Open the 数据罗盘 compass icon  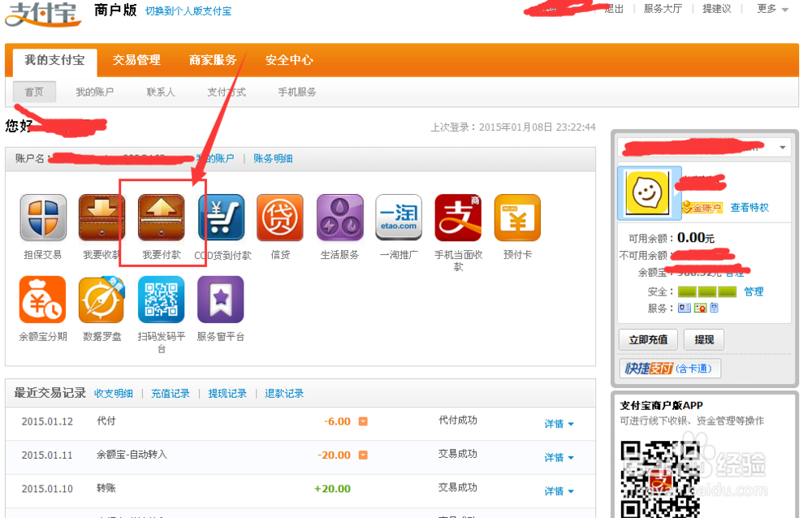101,300
